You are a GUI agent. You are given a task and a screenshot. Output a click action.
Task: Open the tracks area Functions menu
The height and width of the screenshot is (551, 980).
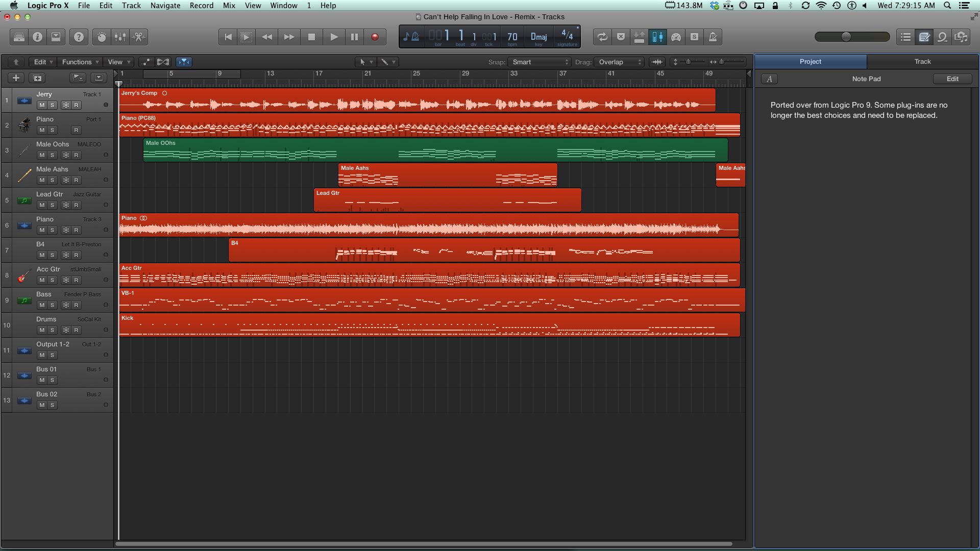[80, 62]
